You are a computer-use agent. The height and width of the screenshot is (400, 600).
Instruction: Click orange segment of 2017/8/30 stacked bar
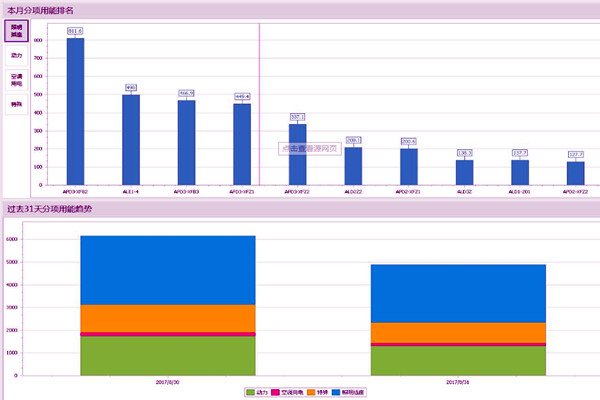[x=168, y=318]
